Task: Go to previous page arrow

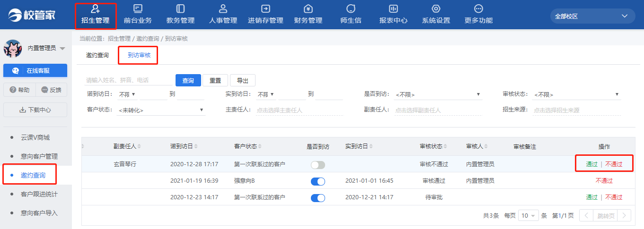Action: click(586, 215)
